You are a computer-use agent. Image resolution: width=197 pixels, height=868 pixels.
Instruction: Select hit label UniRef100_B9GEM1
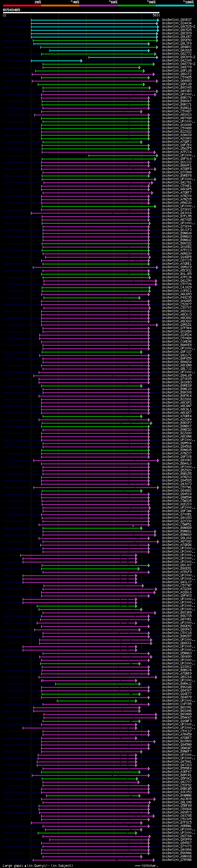(x=177, y=568)
